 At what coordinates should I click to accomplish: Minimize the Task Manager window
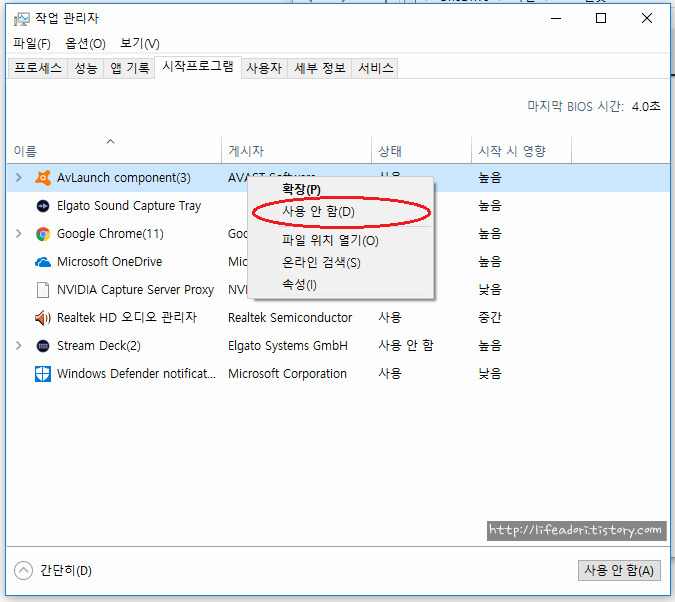pyautogui.click(x=556, y=19)
